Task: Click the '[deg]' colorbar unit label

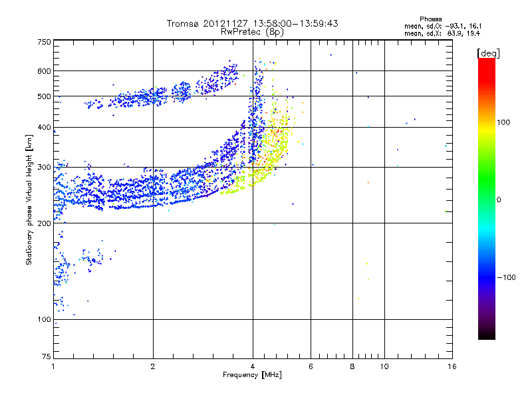Action: (x=488, y=54)
